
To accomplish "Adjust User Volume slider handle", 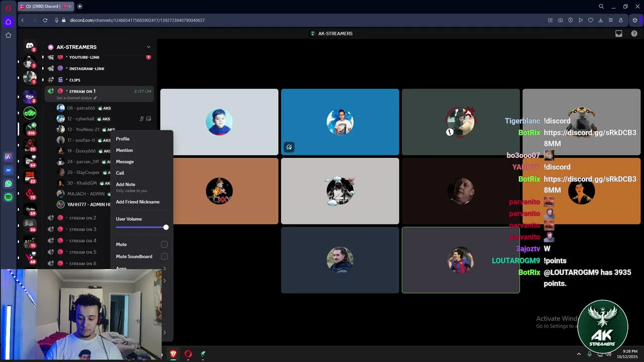I will [x=166, y=227].
